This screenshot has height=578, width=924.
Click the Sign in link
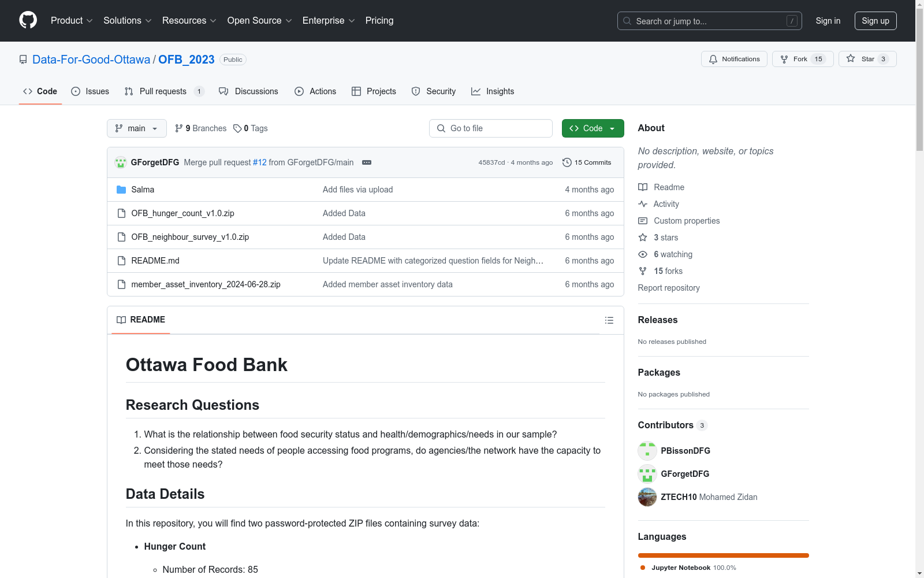coord(828,21)
